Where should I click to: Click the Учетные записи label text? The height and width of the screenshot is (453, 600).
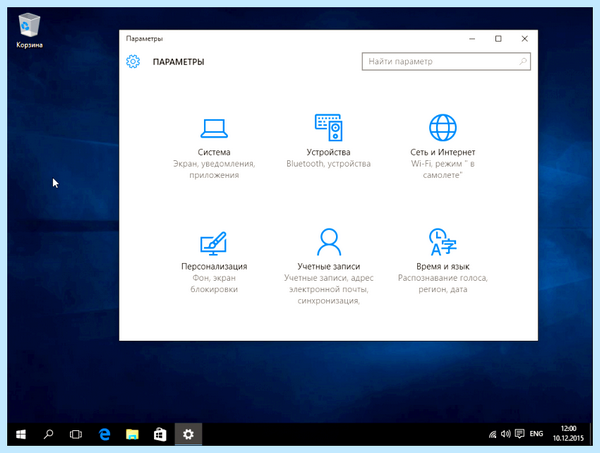click(329, 267)
